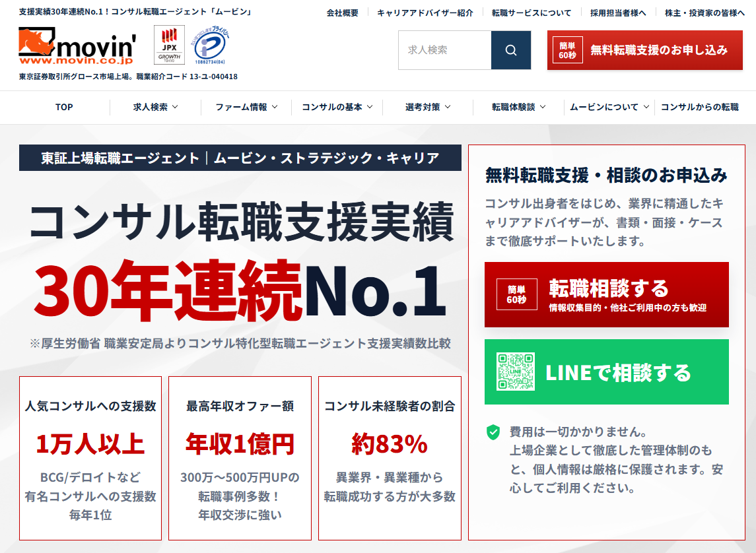Open the コンサルの基本 nav menu

click(x=337, y=107)
